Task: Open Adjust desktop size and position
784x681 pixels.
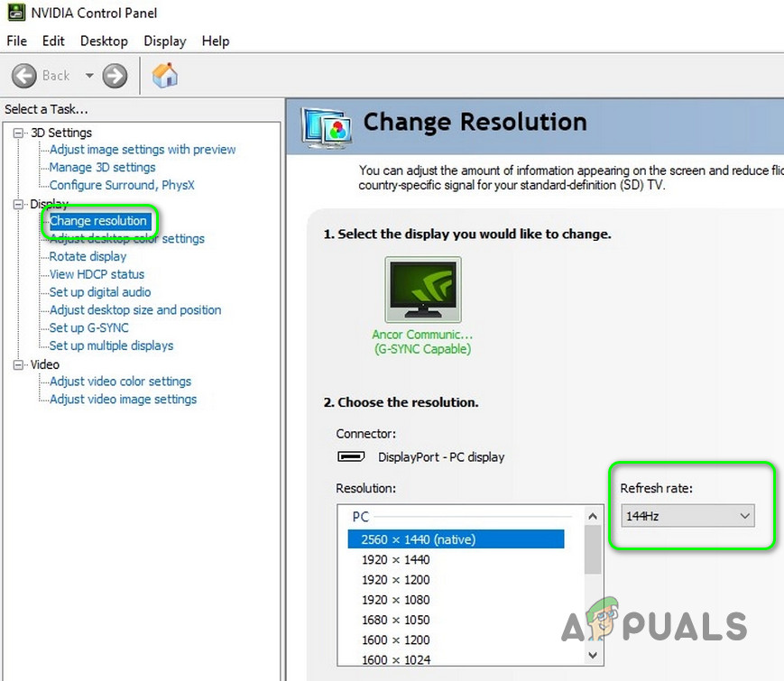Action: 135,310
